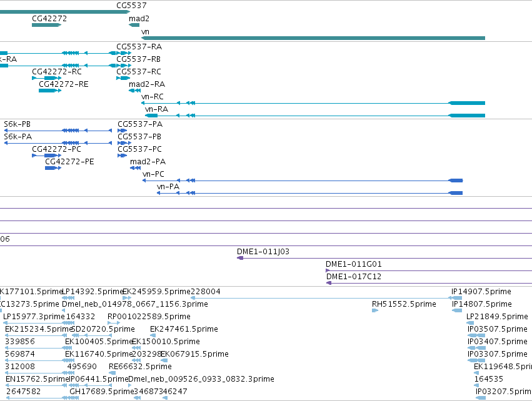
Task: Click the DME1-017C12 BAC label
Action: coord(354,277)
